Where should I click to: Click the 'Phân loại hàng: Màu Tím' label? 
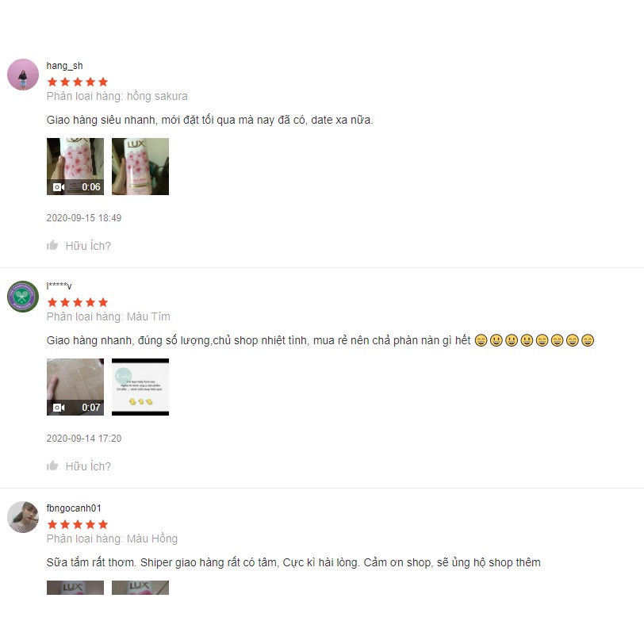[109, 316]
